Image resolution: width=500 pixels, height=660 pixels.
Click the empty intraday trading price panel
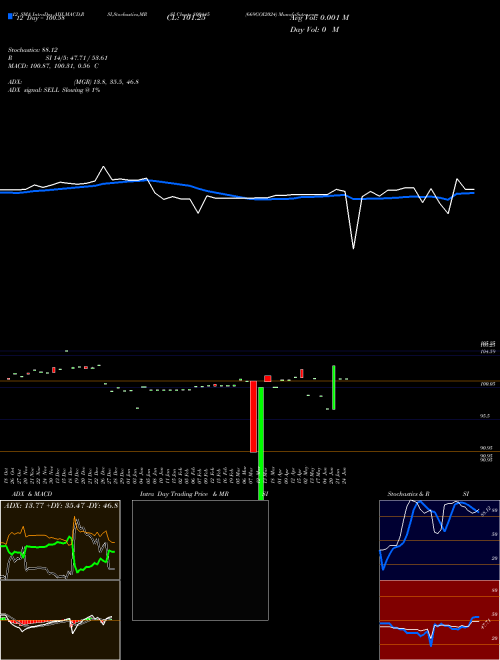200,560
